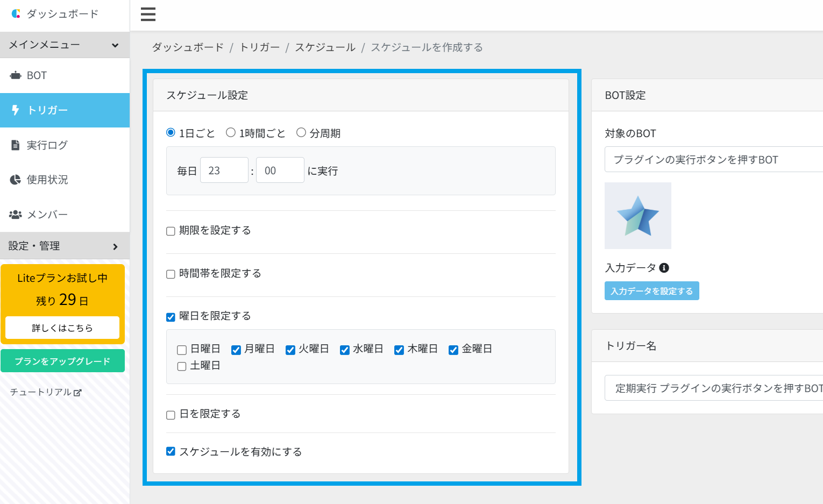Click the 実行ログ document icon

[x=16, y=145]
